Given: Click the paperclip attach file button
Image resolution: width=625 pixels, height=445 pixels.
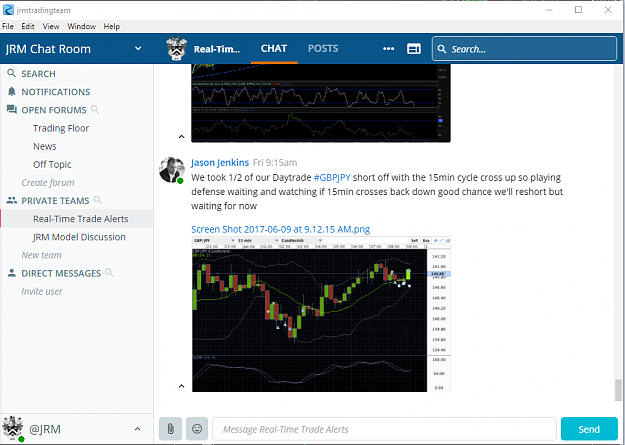Looking at the screenshot, I should click(170, 429).
